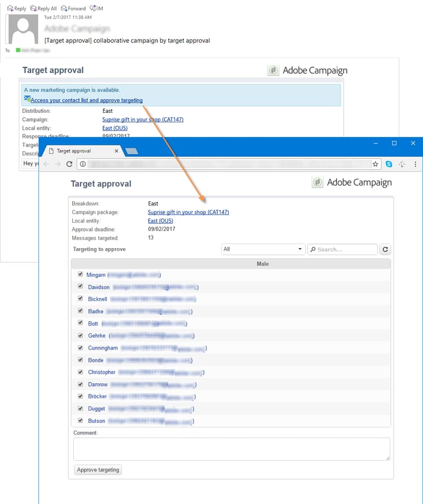Open the All filter dropdown
Image resolution: width=423 pixels, height=504 pixels.
(x=263, y=249)
